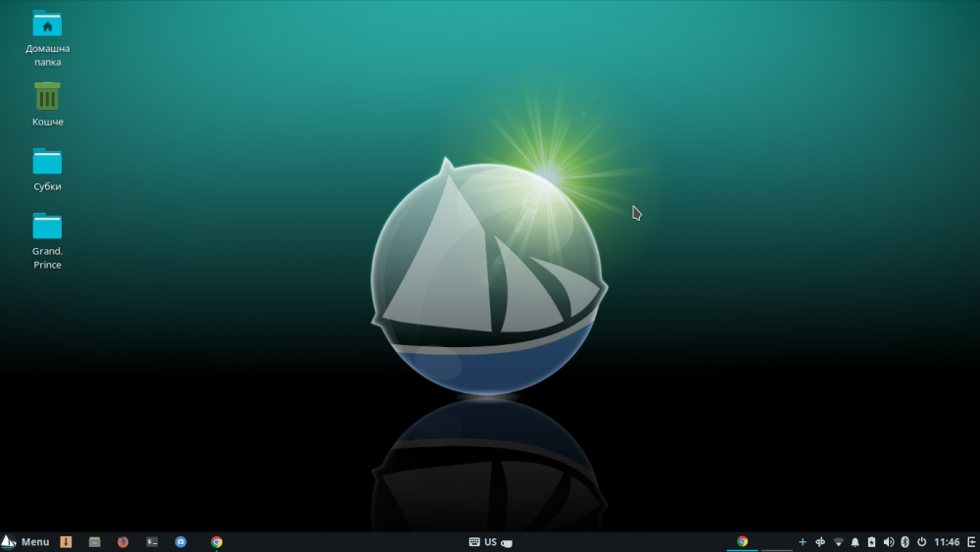
Task: Launch Google Chrome from panel launchers
Action: 217,542
